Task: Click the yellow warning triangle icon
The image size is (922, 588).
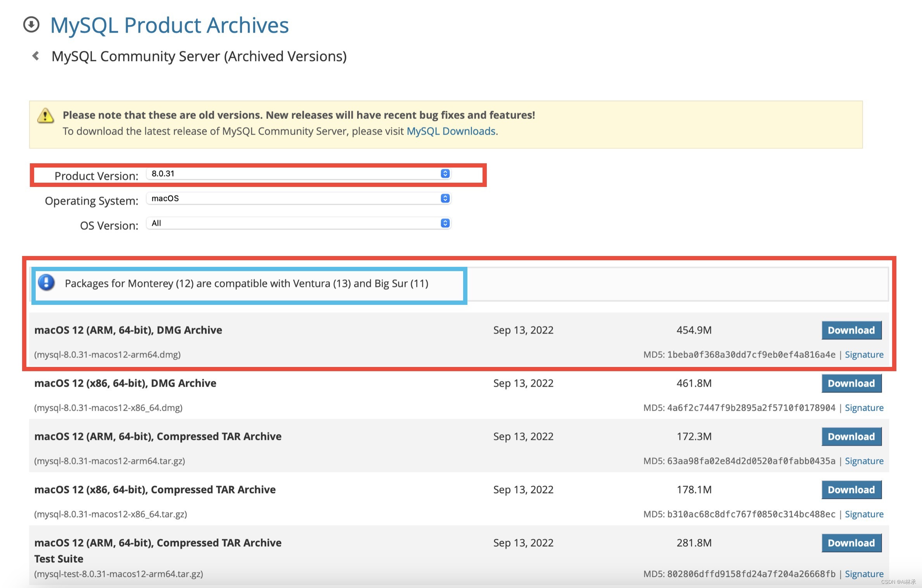Action: click(x=45, y=116)
